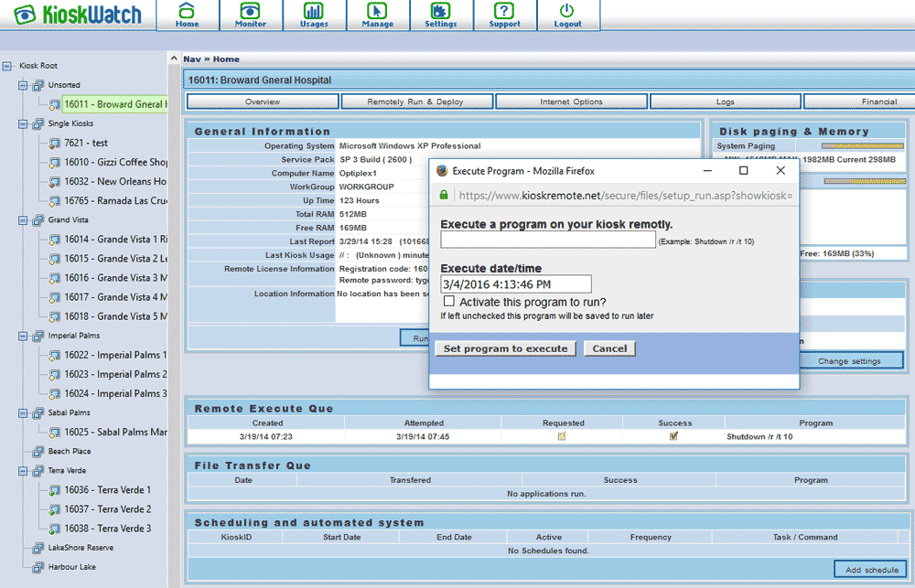Image resolution: width=915 pixels, height=588 pixels.
Task: Open the Remotely Run & Deploy tab
Action: tap(416, 102)
